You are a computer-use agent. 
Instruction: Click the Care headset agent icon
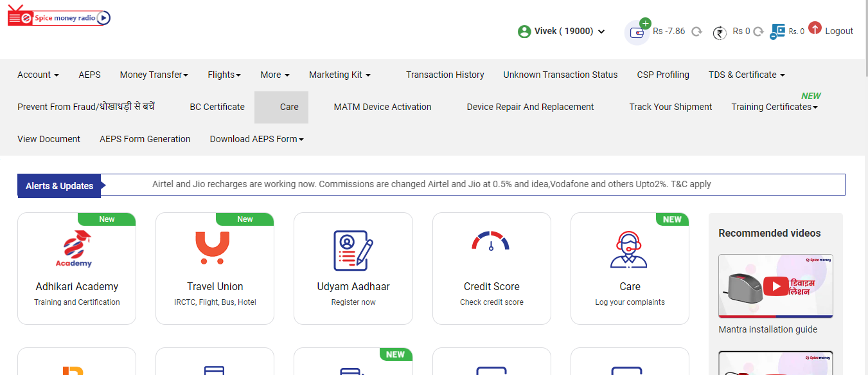coord(629,249)
